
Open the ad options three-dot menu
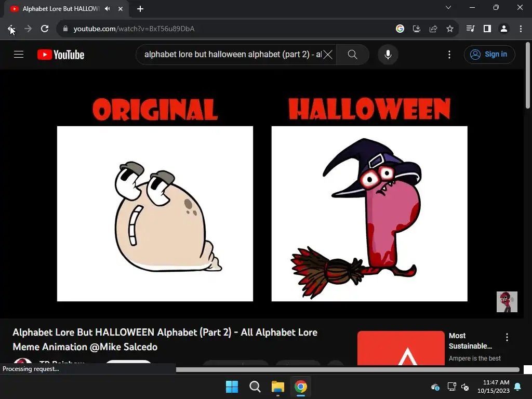pyautogui.click(x=507, y=337)
